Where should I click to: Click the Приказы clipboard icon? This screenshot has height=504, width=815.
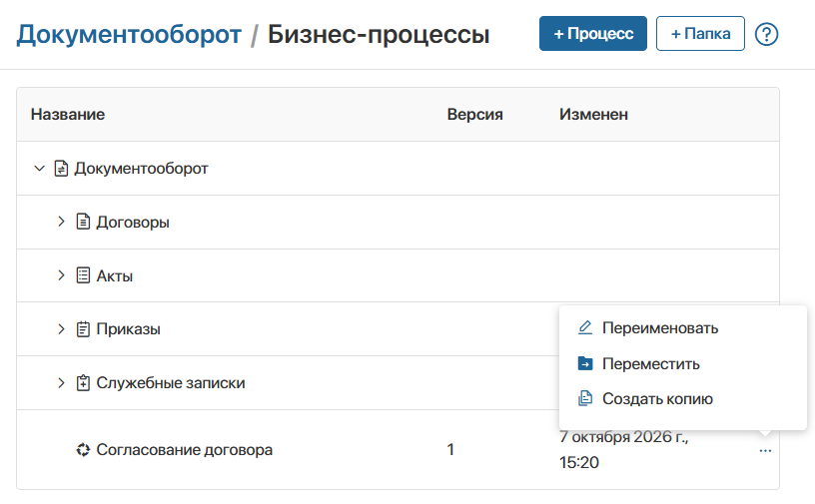point(83,329)
